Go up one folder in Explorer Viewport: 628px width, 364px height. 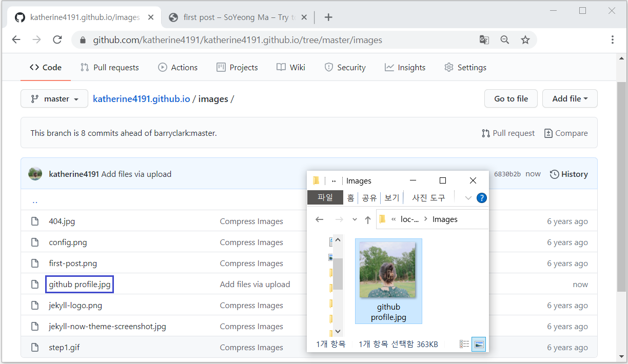[367, 219]
